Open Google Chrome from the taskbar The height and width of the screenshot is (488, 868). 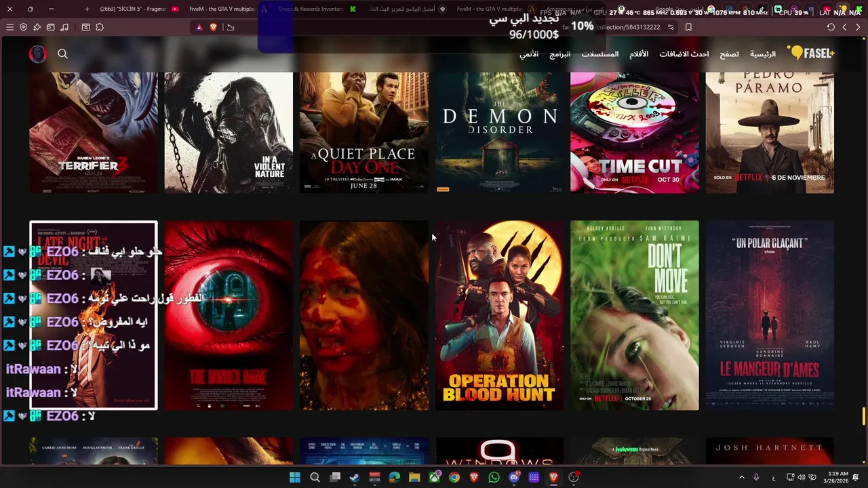454,477
